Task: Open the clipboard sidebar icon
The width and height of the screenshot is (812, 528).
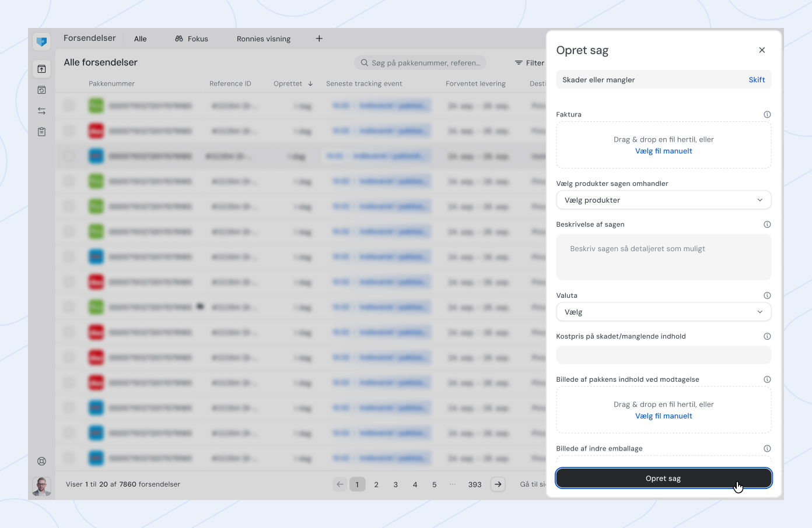Action: click(41, 132)
